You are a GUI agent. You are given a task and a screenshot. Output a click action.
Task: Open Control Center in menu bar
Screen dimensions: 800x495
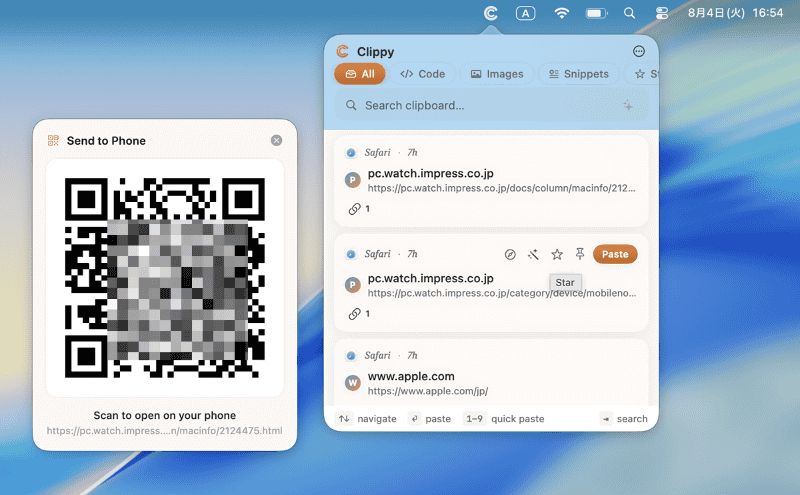[x=662, y=13]
